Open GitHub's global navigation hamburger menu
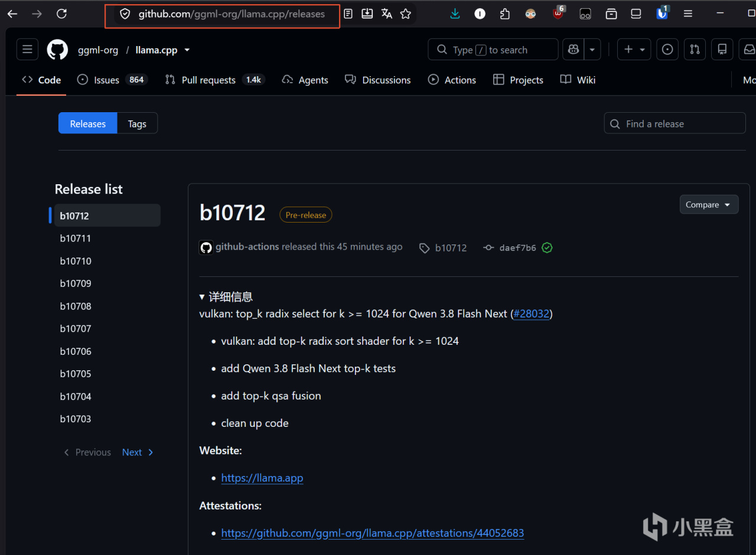 27,50
